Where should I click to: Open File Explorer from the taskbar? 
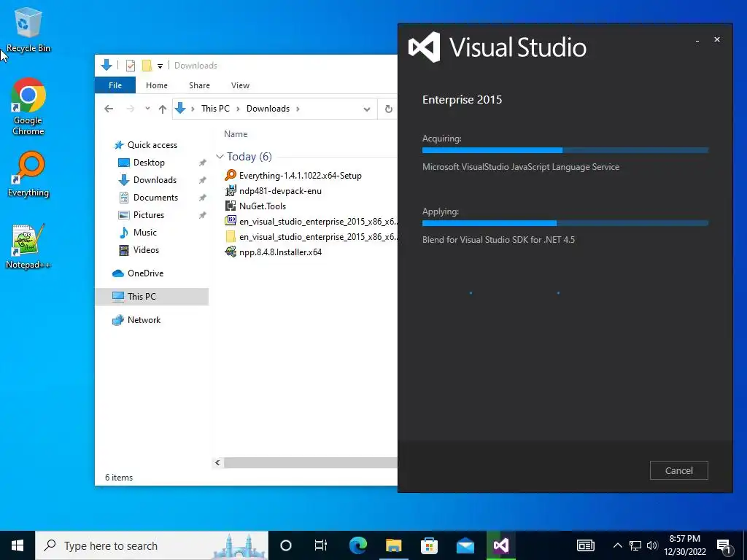coord(393,545)
